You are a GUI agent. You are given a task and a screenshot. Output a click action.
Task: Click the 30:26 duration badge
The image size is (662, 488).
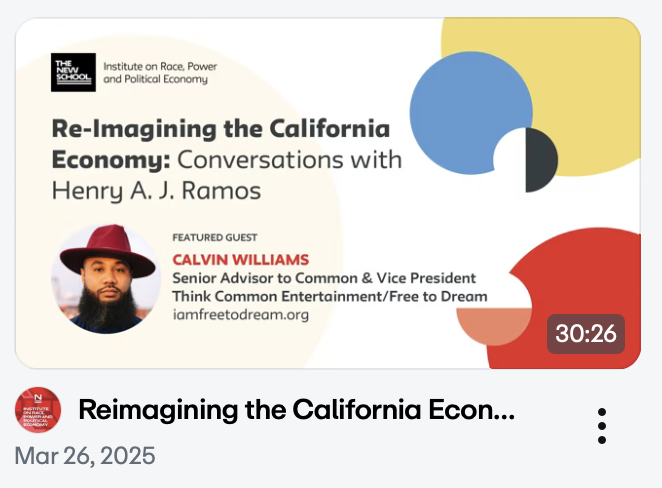pyautogui.click(x=586, y=334)
